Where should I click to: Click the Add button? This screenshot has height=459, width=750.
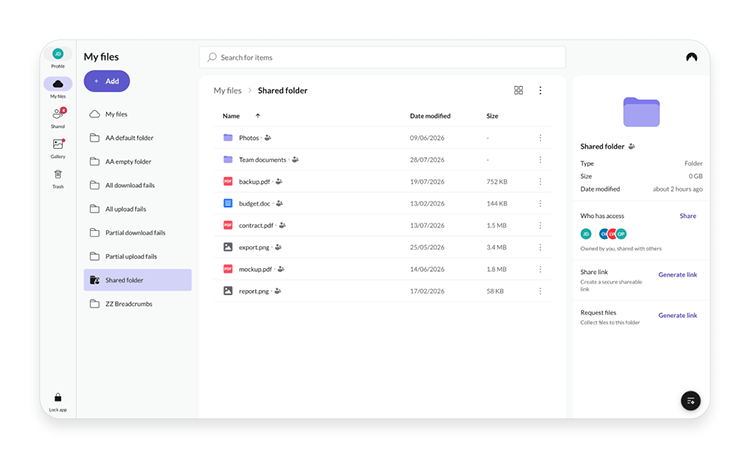(x=107, y=81)
